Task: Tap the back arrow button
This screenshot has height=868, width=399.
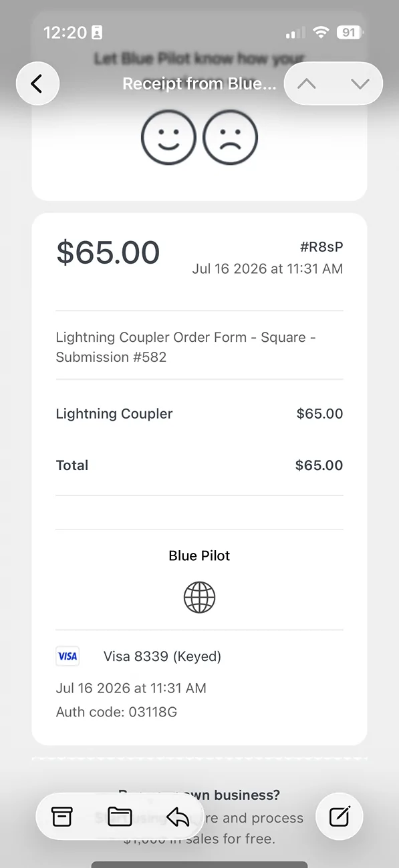Action: point(37,83)
